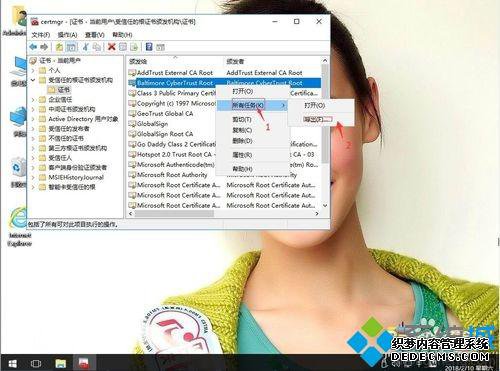Collapse the 受信任的根证书颁发机构 tree node chevron
This screenshot has height=371, width=500.
(x=33, y=80)
